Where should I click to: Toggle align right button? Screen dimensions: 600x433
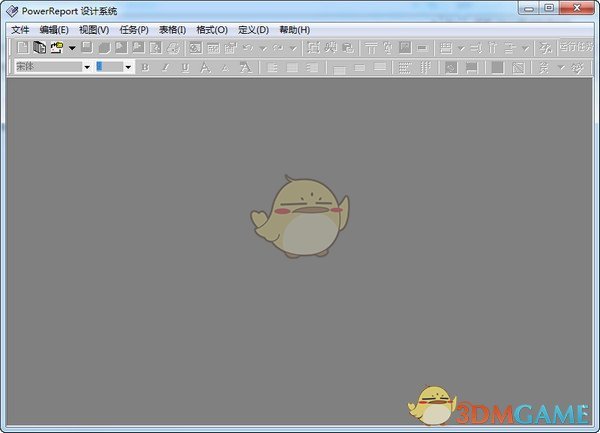(x=313, y=68)
